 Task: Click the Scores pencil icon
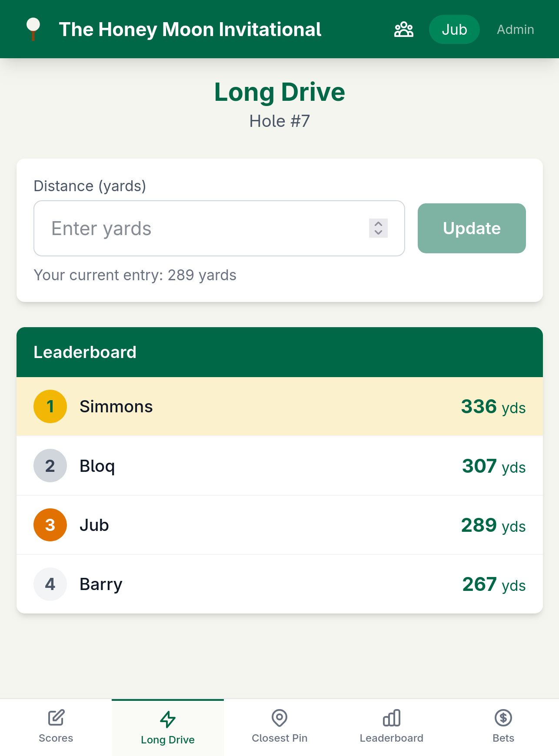(x=56, y=718)
